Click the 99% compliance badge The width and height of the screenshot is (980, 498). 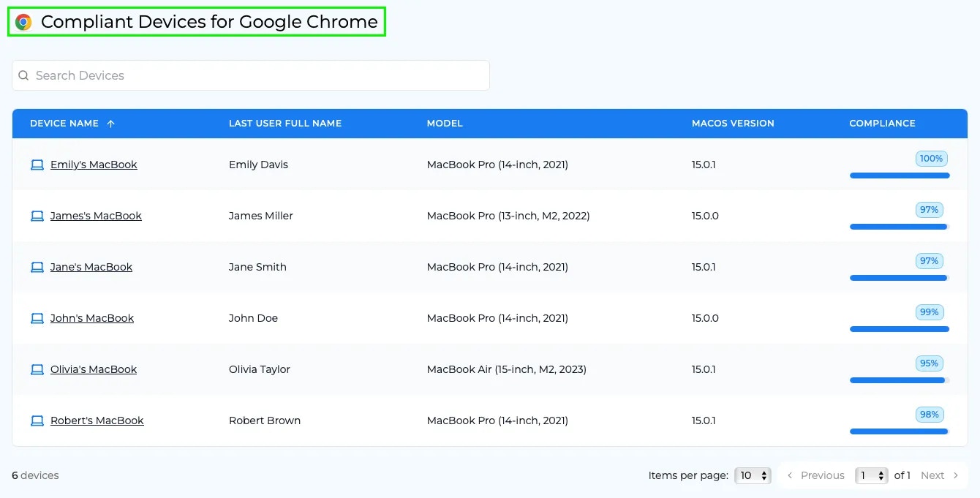click(x=930, y=312)
